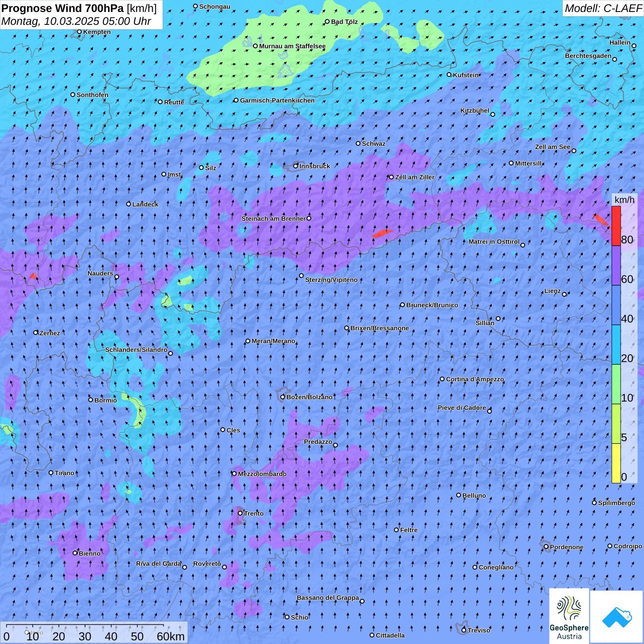The image size is (644, 644).
Task: Click the Lienz label
Action: [552, 291]
